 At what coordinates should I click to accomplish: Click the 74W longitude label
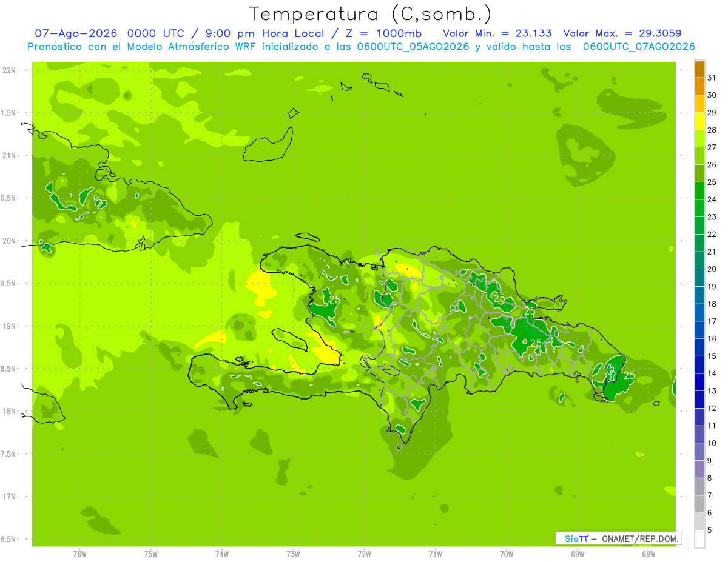(x=222, y=554)
